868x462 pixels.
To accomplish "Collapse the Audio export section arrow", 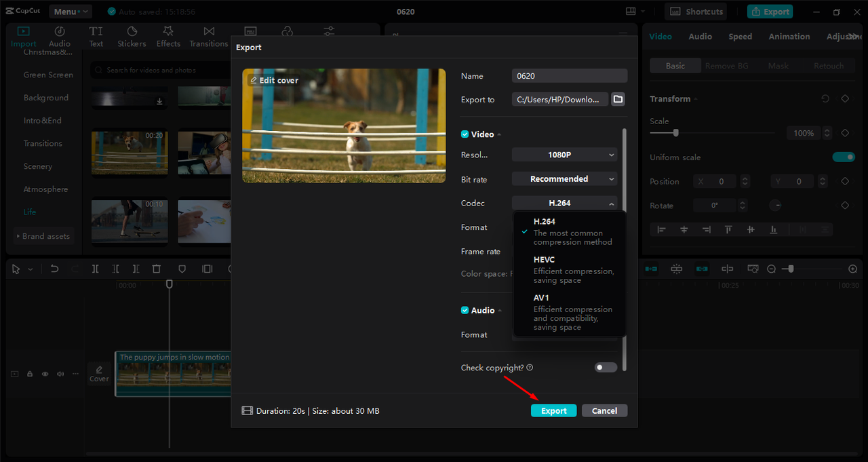I will click(x=500, y=310).
